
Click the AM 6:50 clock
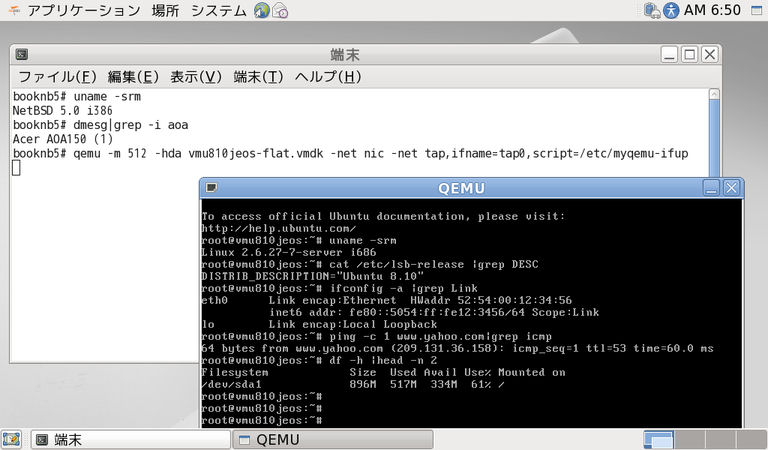(712, 10)
